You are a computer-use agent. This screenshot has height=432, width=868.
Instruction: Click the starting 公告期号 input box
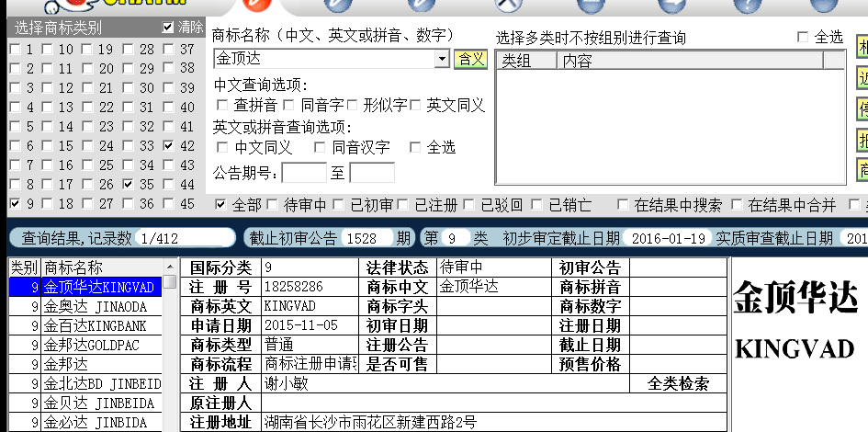[304, 173]
